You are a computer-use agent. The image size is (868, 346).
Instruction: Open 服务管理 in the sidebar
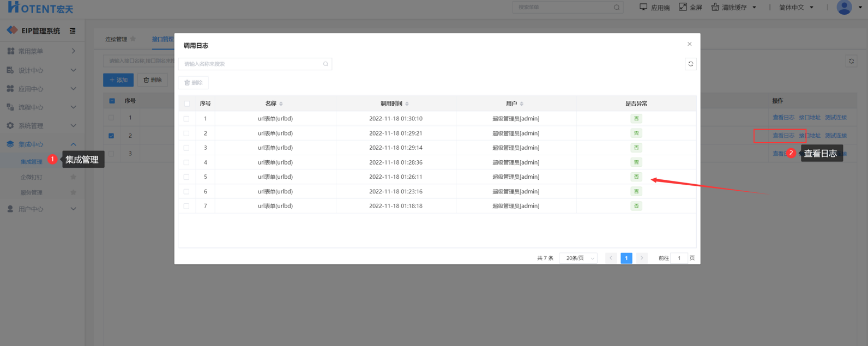coord(31,192)
